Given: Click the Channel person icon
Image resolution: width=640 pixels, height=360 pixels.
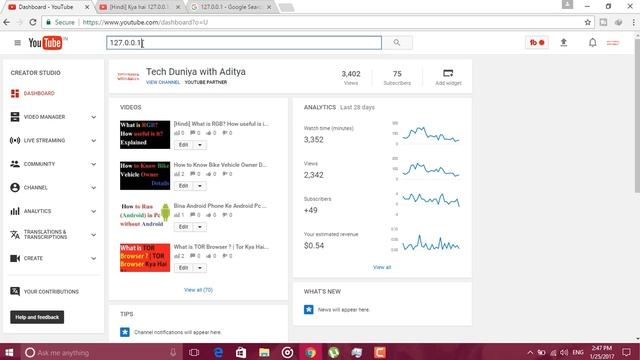Looking at the screenshot, I should pos(15,187).
